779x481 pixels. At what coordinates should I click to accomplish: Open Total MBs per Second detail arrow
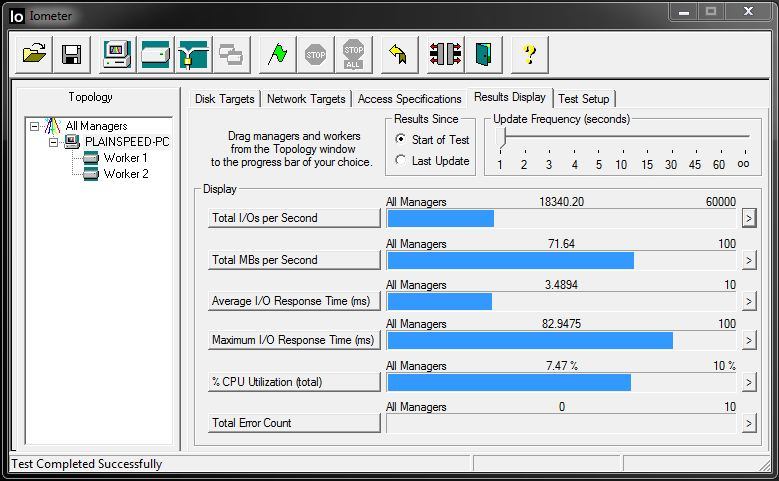(749, 260)
